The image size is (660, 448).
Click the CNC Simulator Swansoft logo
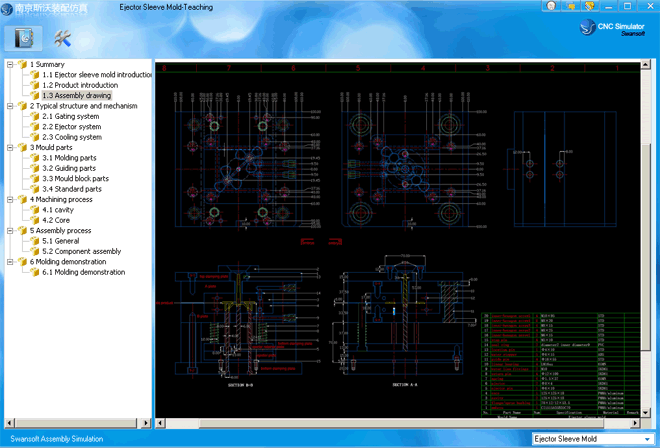tap(611, 28)
